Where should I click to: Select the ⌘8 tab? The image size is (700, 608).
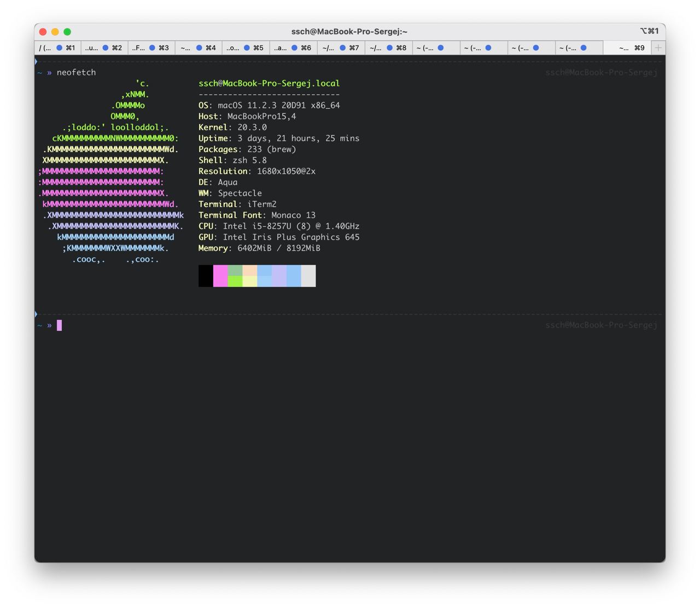(389, 48)
